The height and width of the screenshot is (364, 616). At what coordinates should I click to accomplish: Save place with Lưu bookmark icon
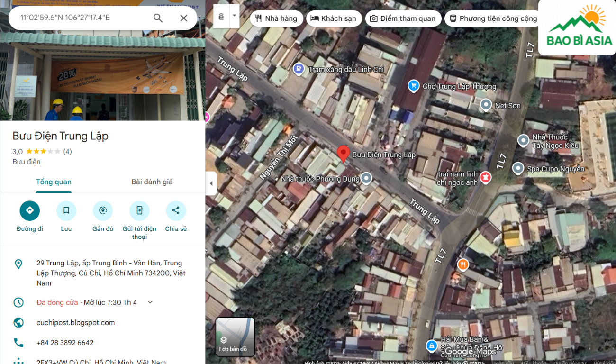point(66,211)
